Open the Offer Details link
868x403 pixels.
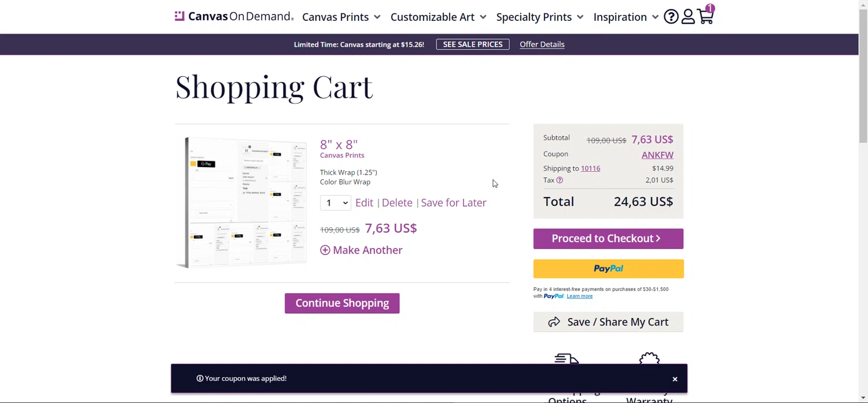click(x=542, y=45)
